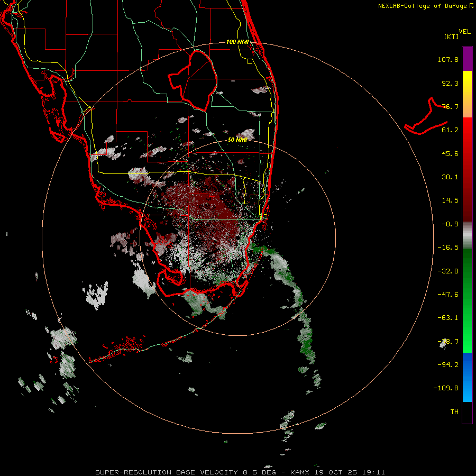This screenshot has width=476, height=476.
Task: Click the 92.3 velocity scale label
Action: click(x=450, y=83)
